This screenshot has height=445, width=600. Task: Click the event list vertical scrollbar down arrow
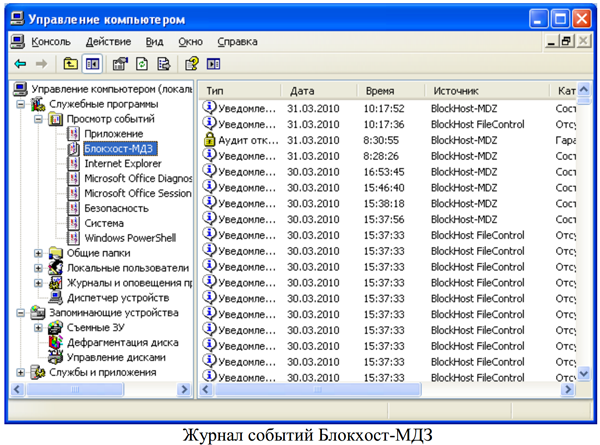click(x=584, y=373)
